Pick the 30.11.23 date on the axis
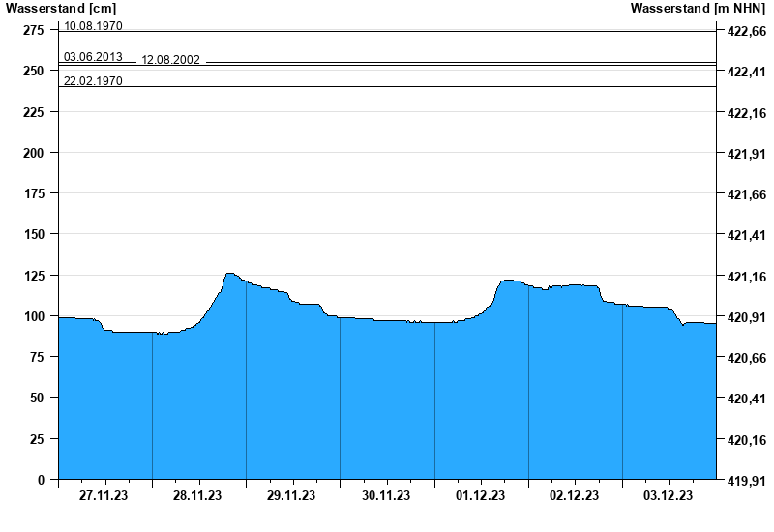The image size is (774, 532). (385, 496)
